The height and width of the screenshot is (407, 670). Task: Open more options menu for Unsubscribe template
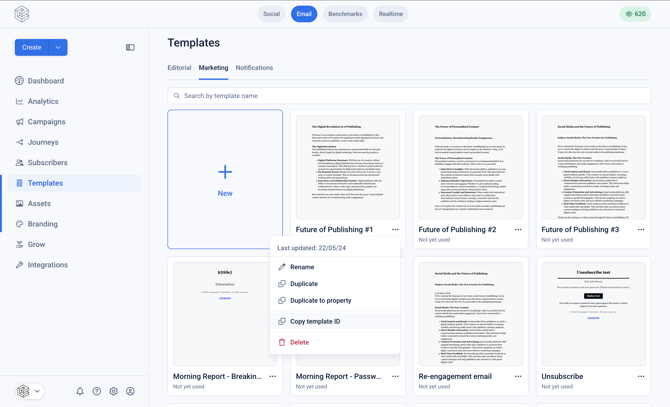[x=641, y=377]
